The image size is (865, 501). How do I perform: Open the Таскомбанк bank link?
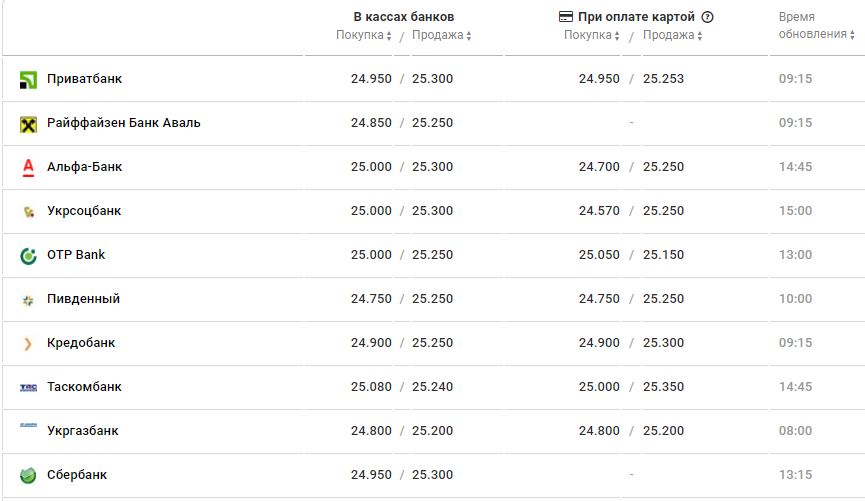click(84, 387)
